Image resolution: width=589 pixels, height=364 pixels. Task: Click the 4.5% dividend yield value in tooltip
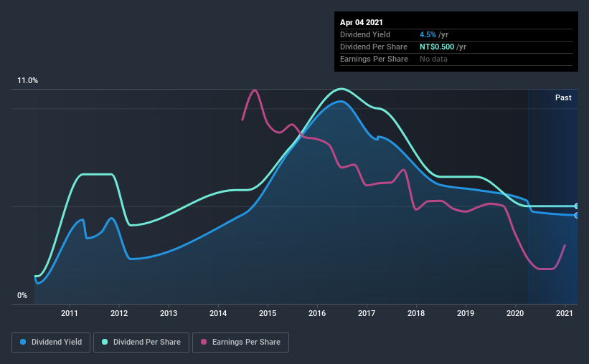point(428,34)
